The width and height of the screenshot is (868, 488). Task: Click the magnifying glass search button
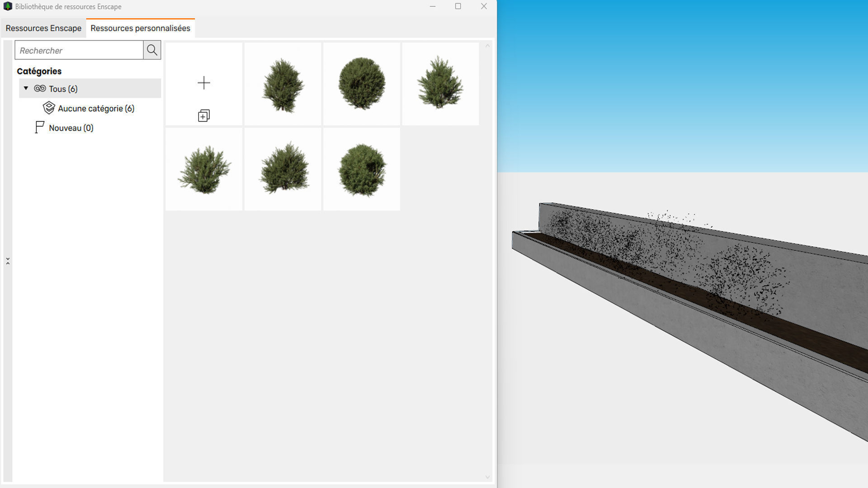[152, 50]
